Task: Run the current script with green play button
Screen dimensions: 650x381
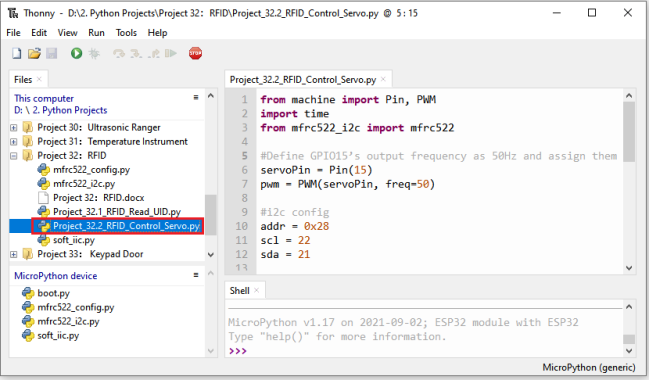Action: click(x=76, y=53)
